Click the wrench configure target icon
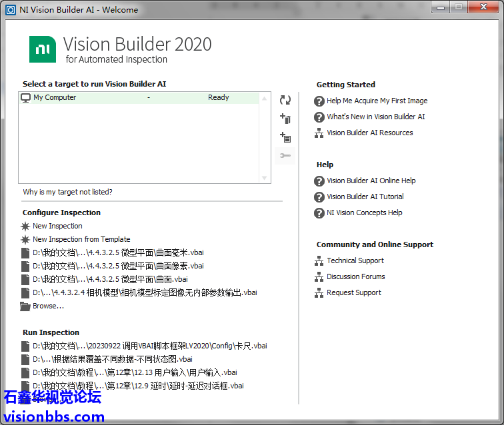Image resolution: width=504 pixels, height=425 pixels. pos(285,156)
